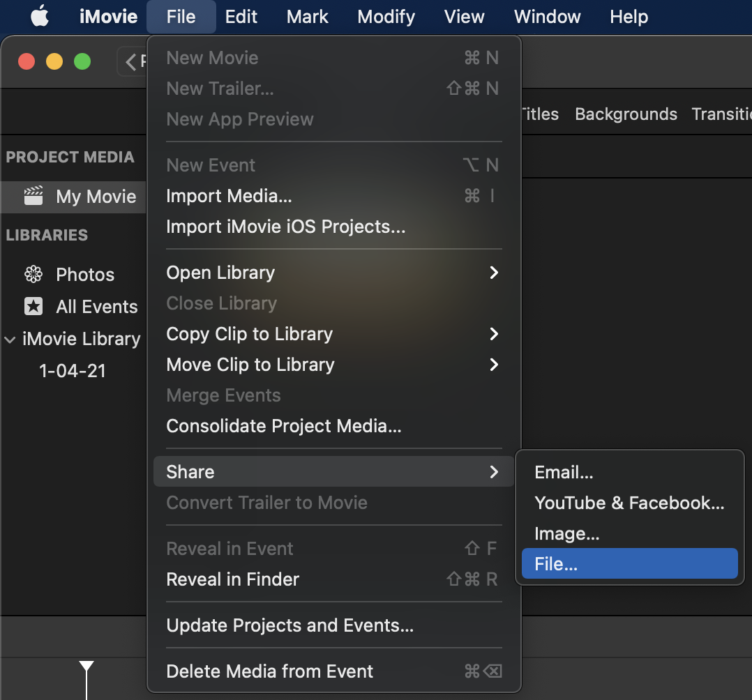This screenshot has height=700, width=752.
Task: Switch to the Backgrounds tab
Action: (x=626, y=114)
